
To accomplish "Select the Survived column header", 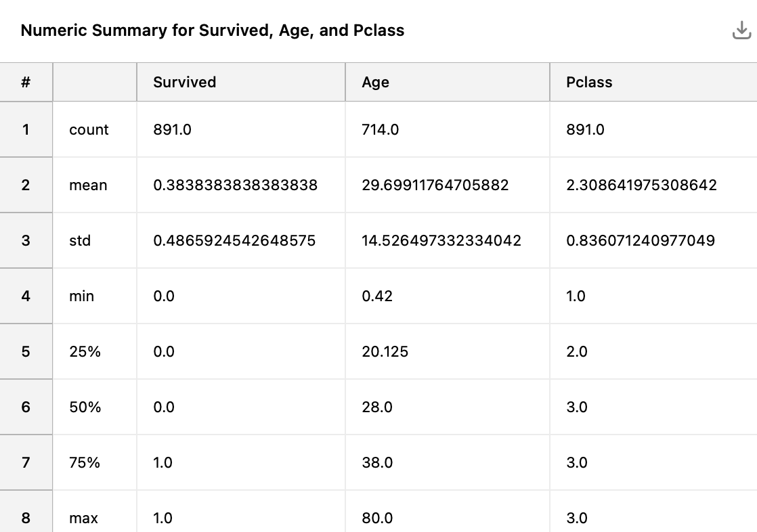I will point(184,82).
